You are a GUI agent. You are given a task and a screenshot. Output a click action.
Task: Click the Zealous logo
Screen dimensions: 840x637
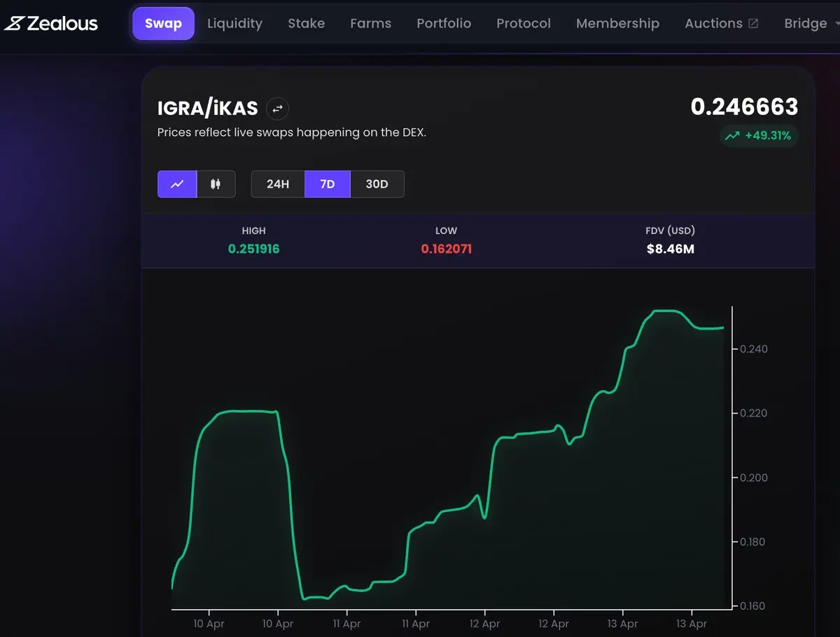[51, 23]
